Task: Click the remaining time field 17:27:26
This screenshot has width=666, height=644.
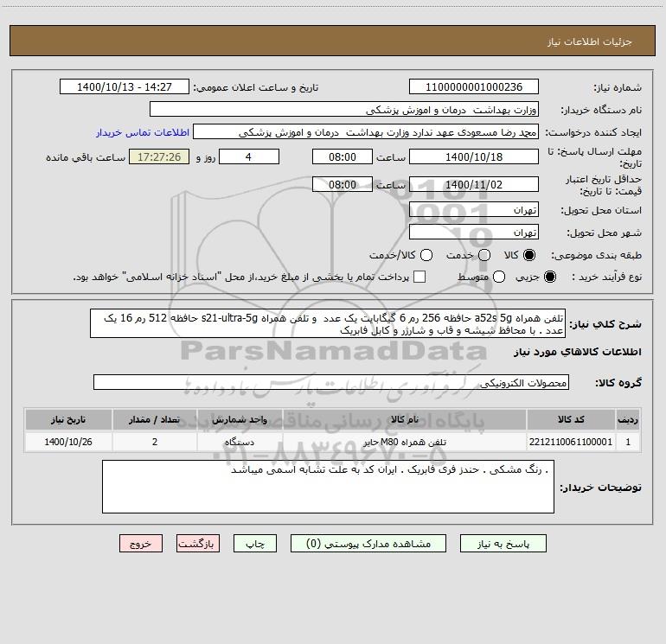Action: click(159, 156)
